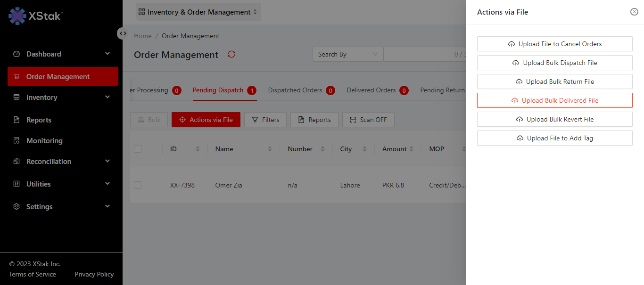Viewport: 644px width, 285px height.
Task: Expand the Settings menu chevron
Action: click(107, 206)
